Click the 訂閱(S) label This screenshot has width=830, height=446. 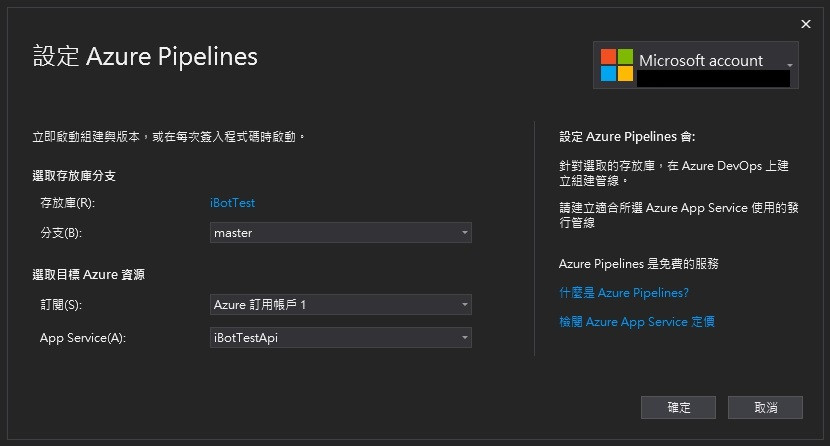(60, 304)
